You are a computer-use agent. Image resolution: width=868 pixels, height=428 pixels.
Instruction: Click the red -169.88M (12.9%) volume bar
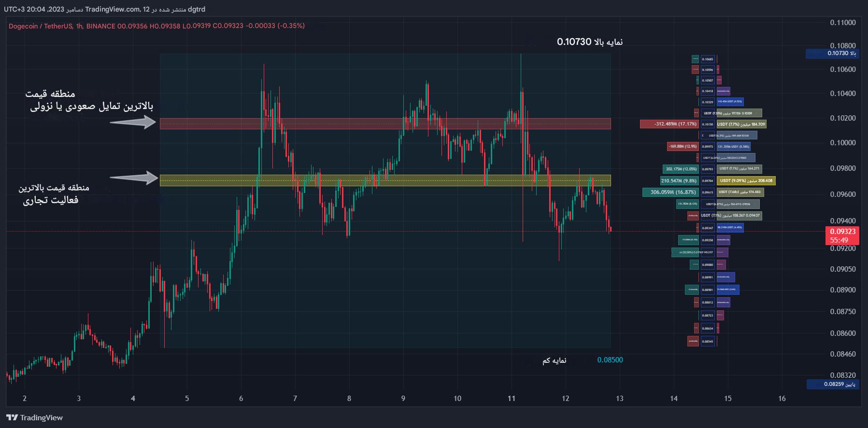click(x=683, y=146)
